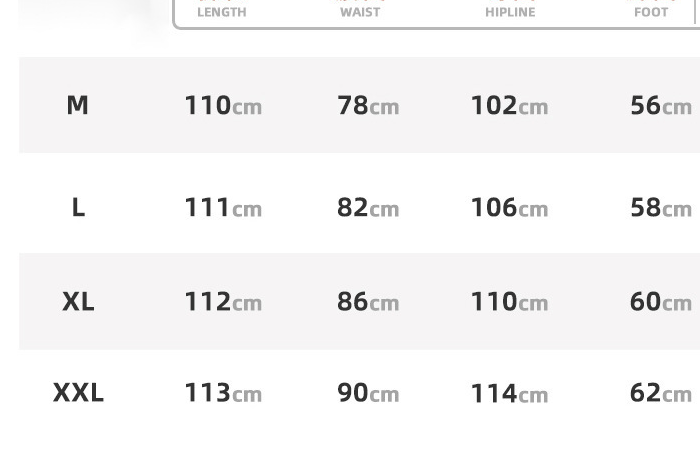The height and width of the screenshot is (470, 700).
Task: Click the 102cm hipline value
Action: click(x=509, y=105)
